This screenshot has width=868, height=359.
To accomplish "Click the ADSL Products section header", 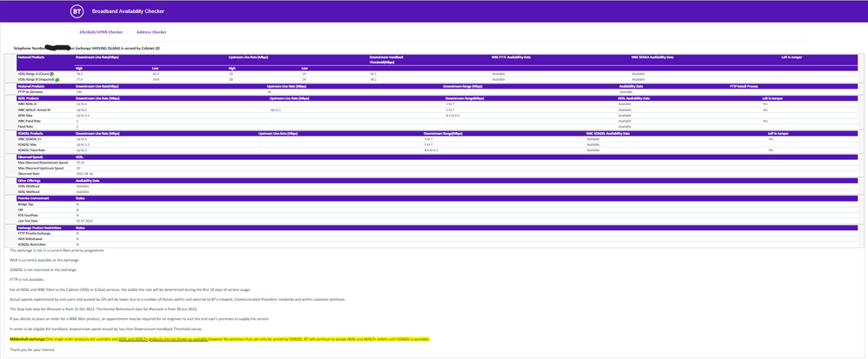I will pyautogui.click(x=27, y=98).
